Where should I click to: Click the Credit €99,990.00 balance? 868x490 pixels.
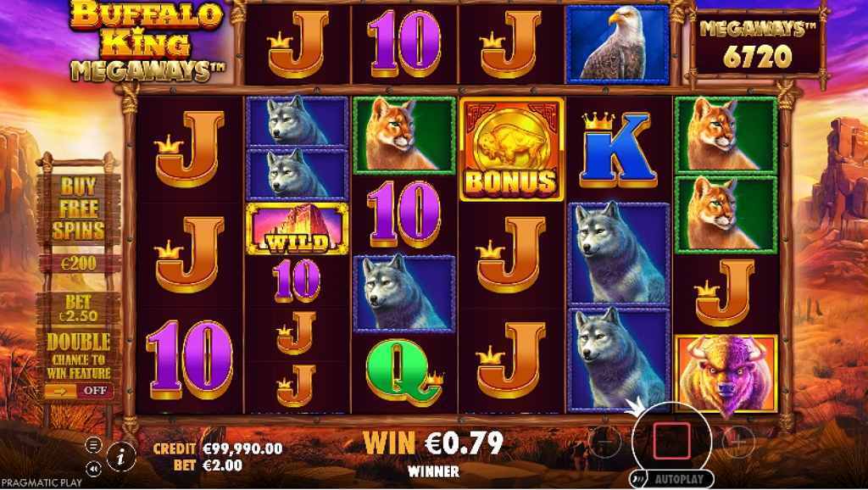click(218, 448)
